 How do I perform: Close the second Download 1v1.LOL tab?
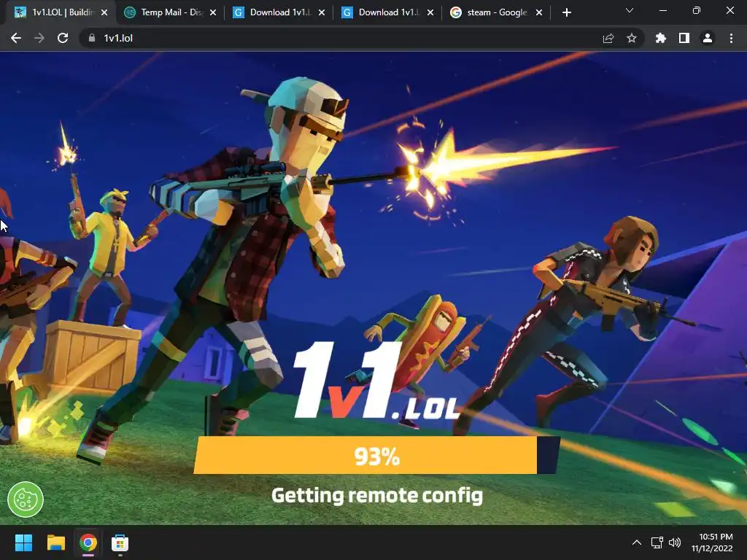(x=430, y=12)
